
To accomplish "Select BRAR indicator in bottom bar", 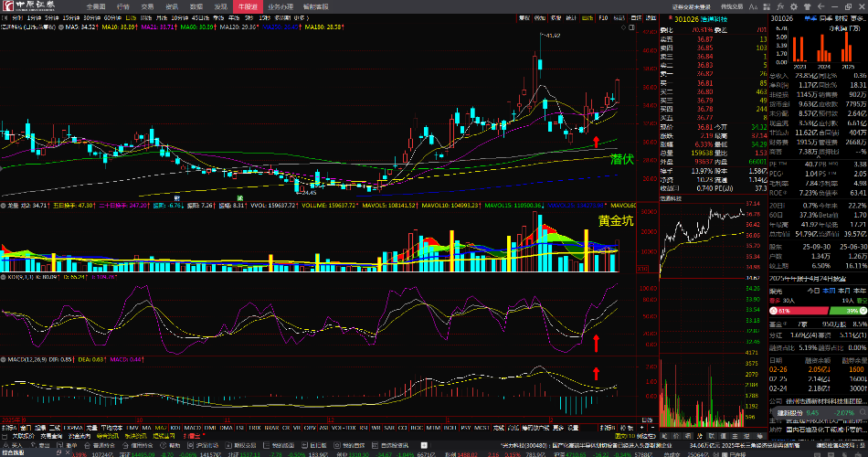I will [271, 428].
